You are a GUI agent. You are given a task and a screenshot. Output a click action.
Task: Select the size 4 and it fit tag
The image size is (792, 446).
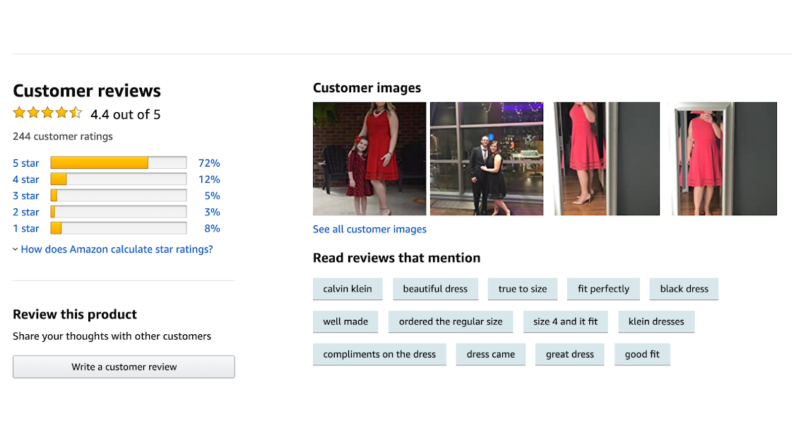[x=565, y=322]
